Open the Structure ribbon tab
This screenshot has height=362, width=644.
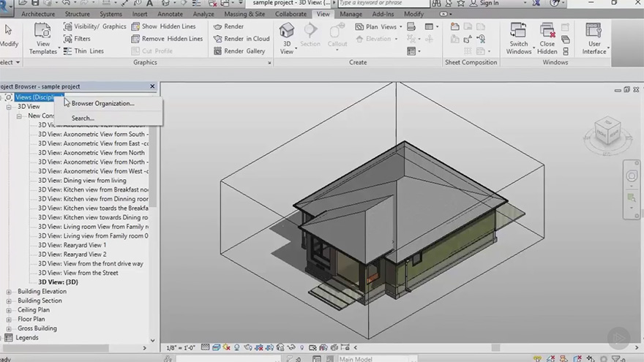coord(78,14)
